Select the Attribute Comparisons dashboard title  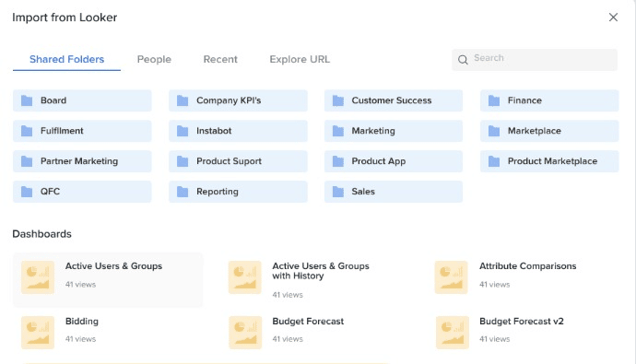(528, 266)
